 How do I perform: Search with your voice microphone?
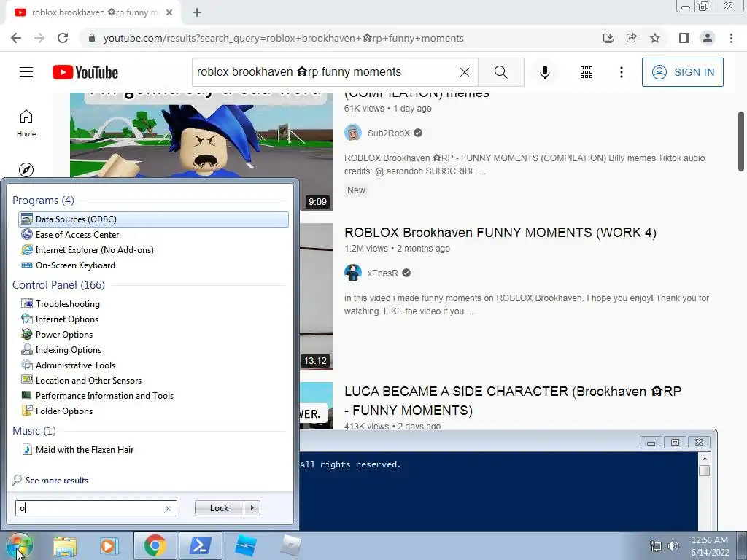544,72
